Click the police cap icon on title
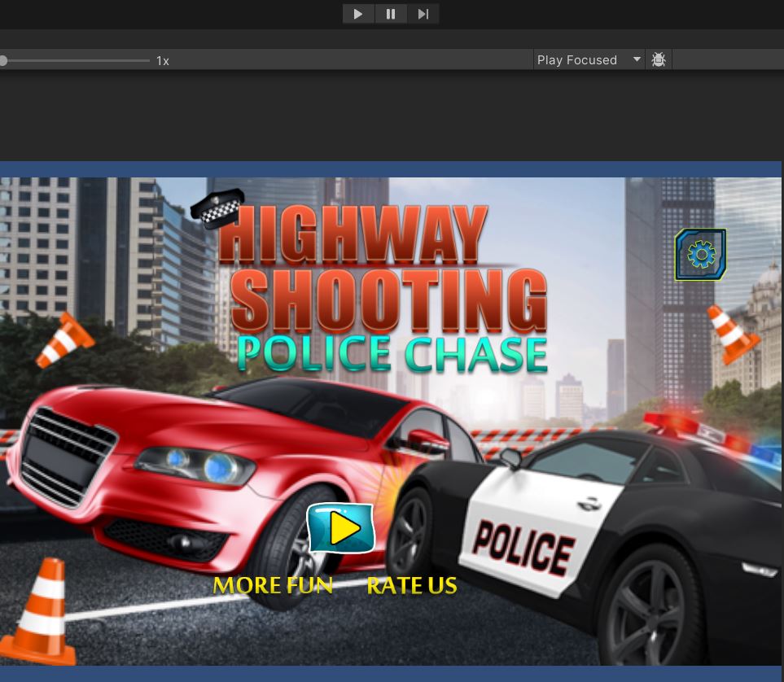Viewport: 784px width, 682px height. click(x=217, y=208)
